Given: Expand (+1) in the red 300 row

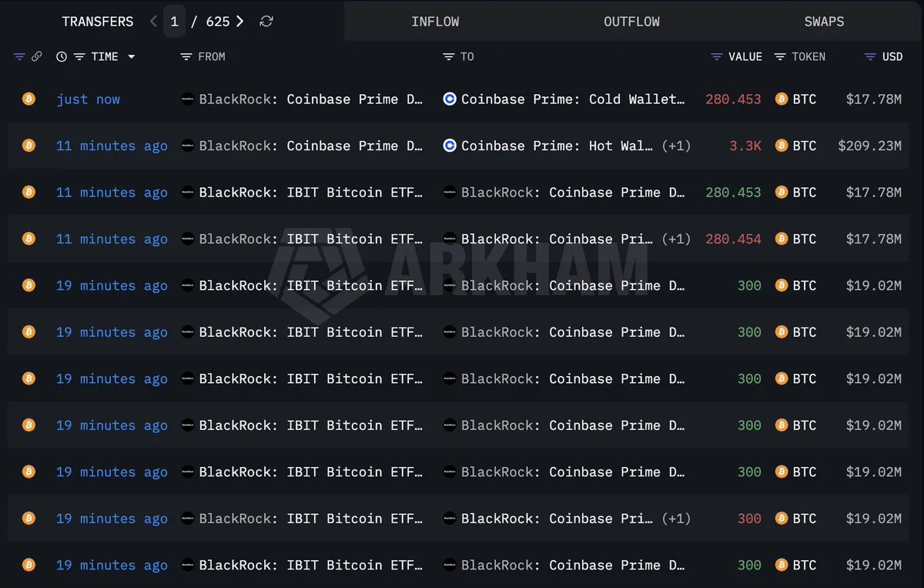Looking at the screenshot, I should coord(676,519).
